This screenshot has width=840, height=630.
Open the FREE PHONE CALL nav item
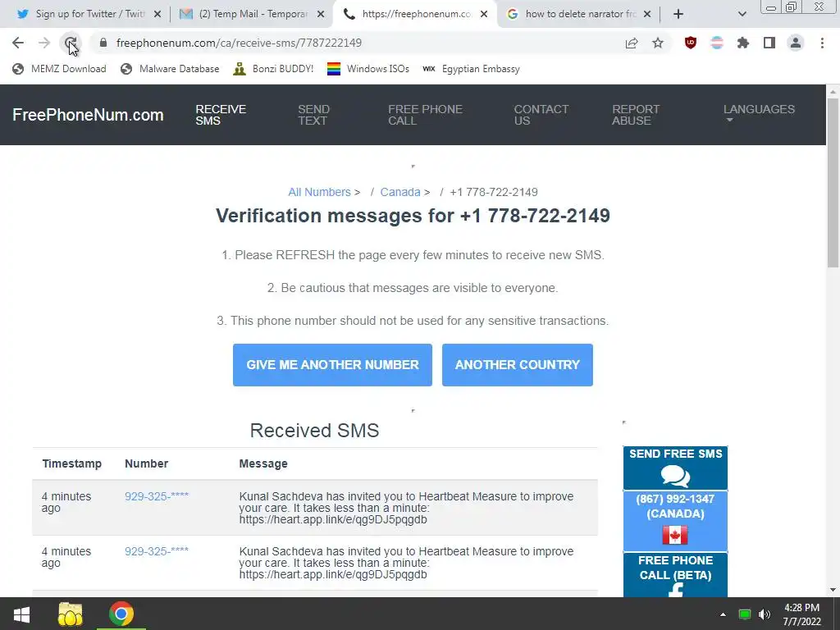pyautogui.click(x=426, y=115)
